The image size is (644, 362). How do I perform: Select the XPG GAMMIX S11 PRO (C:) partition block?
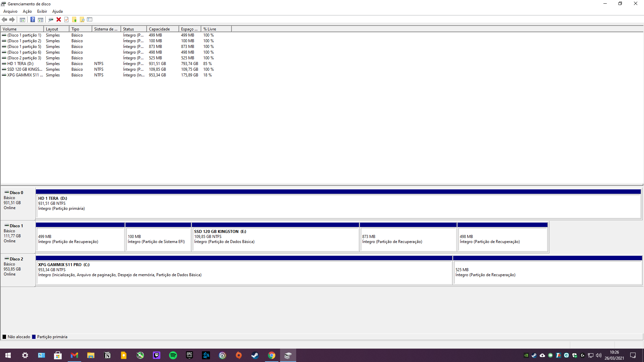[x=244, y=270]
